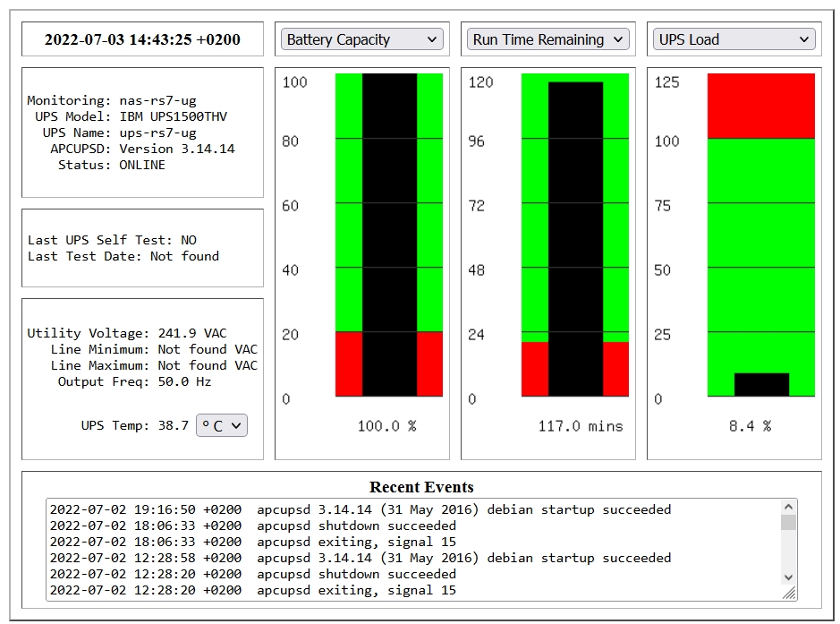The image size is (840, 624).
Task: Open the Battery Capacity gauge selector
Action: point(361,38)
